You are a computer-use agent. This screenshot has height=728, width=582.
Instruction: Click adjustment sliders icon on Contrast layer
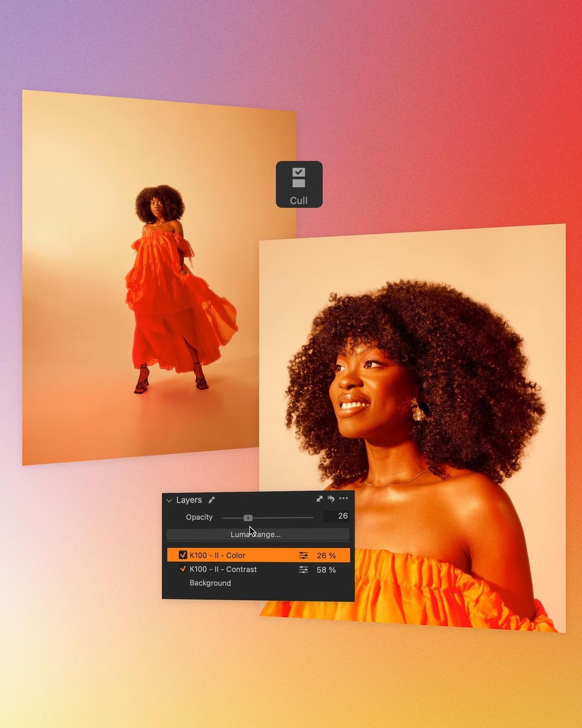point(303,569)
